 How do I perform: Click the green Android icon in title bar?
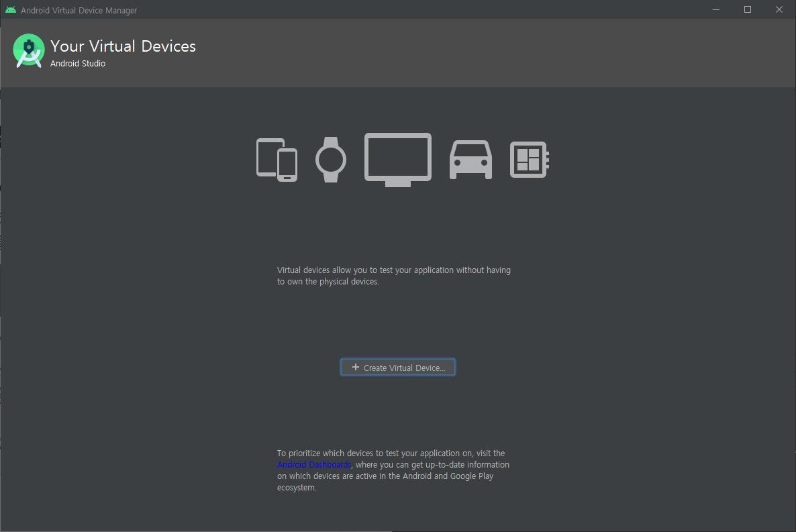point(11,9)
